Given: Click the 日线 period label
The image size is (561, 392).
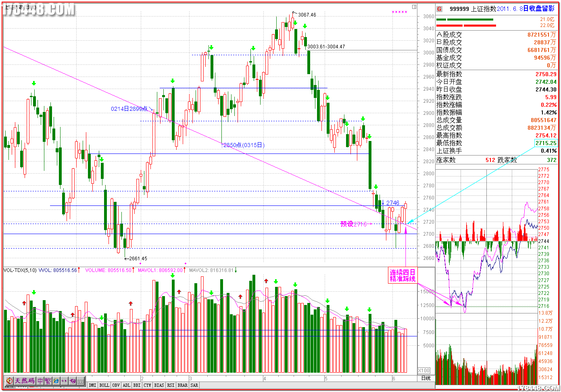Looking at the screenshot, I should point(426,378).
